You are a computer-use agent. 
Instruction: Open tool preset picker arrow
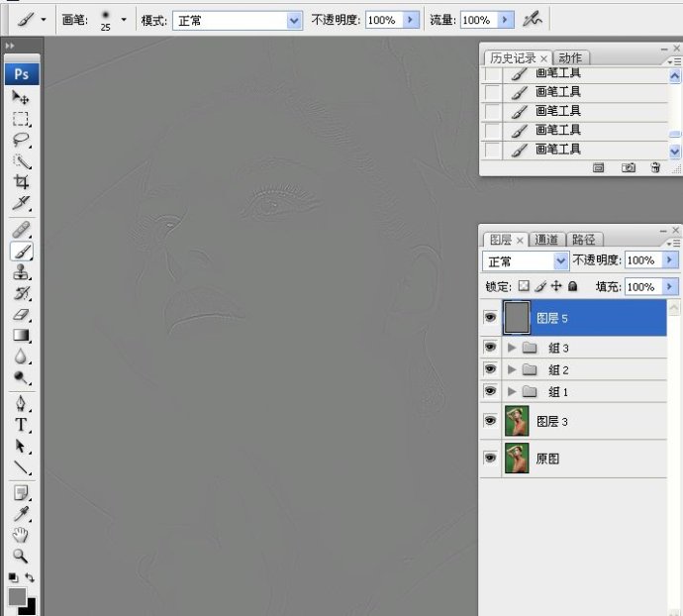[44, 20]
